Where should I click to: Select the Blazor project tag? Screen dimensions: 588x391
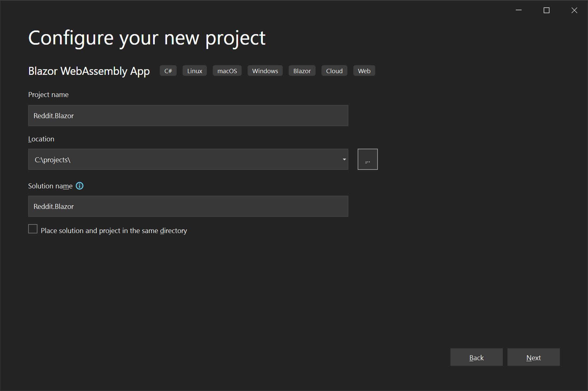click(302, 71)
